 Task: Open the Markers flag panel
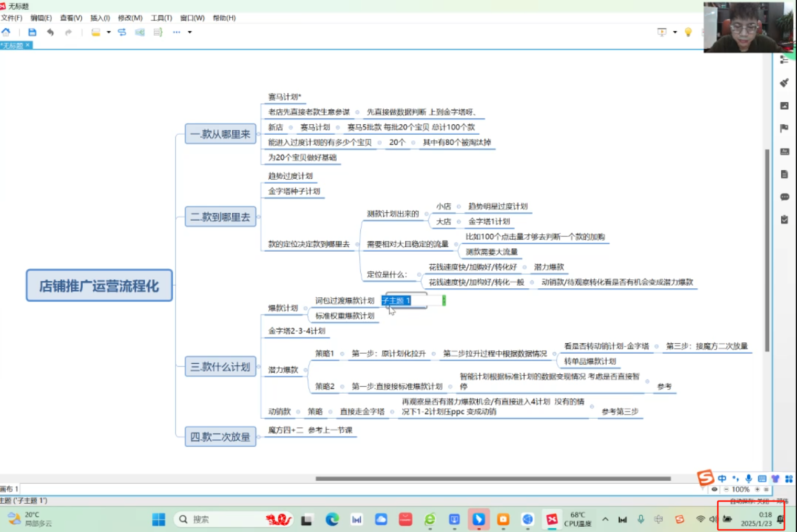point(784,128)
